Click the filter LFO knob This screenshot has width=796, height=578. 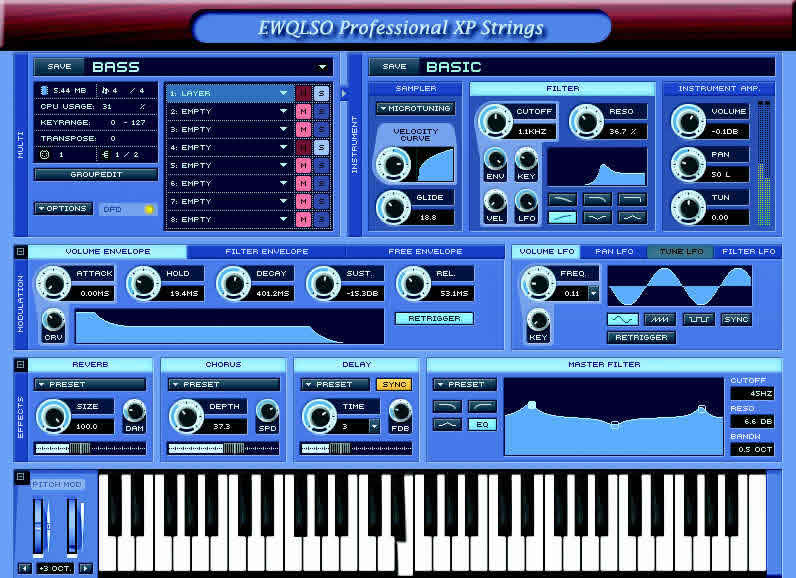(x=526, y=201)
